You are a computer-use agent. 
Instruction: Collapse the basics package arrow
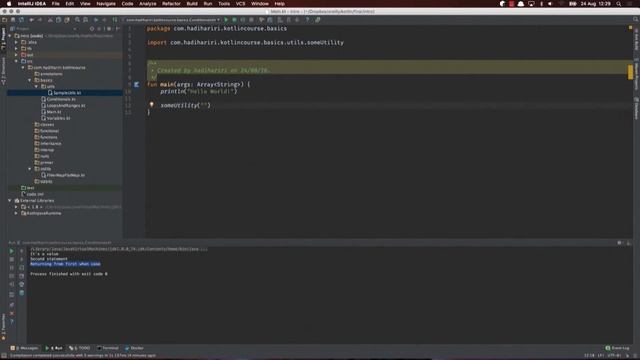pyautogui.click(x=30, y=80)
